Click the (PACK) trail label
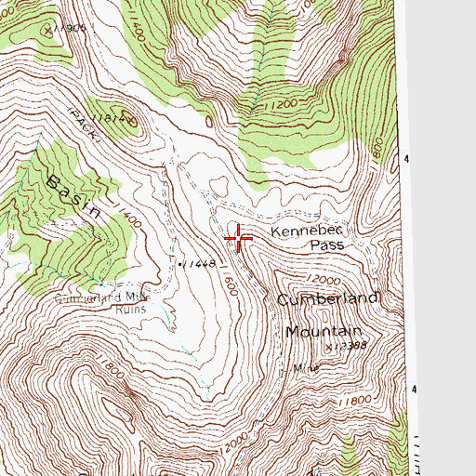This screenshot has height=476, width=476. tap(84, 125)
